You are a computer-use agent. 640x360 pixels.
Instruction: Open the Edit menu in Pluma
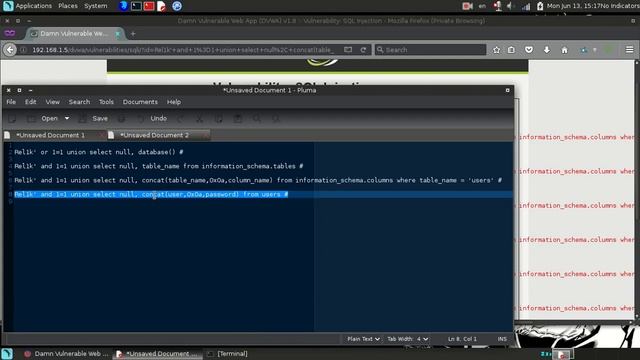(31, 102)
